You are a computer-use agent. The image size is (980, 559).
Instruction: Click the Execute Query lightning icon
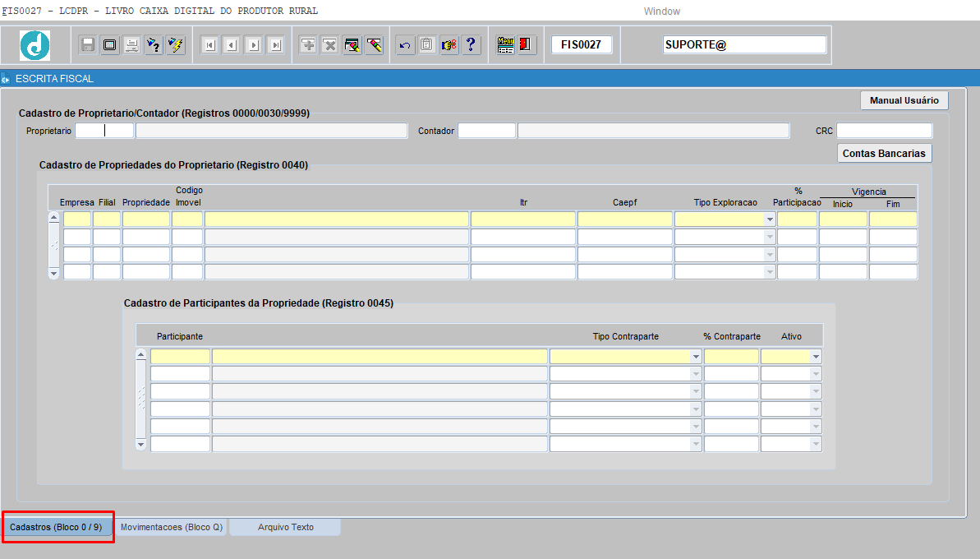click(176, 45)
